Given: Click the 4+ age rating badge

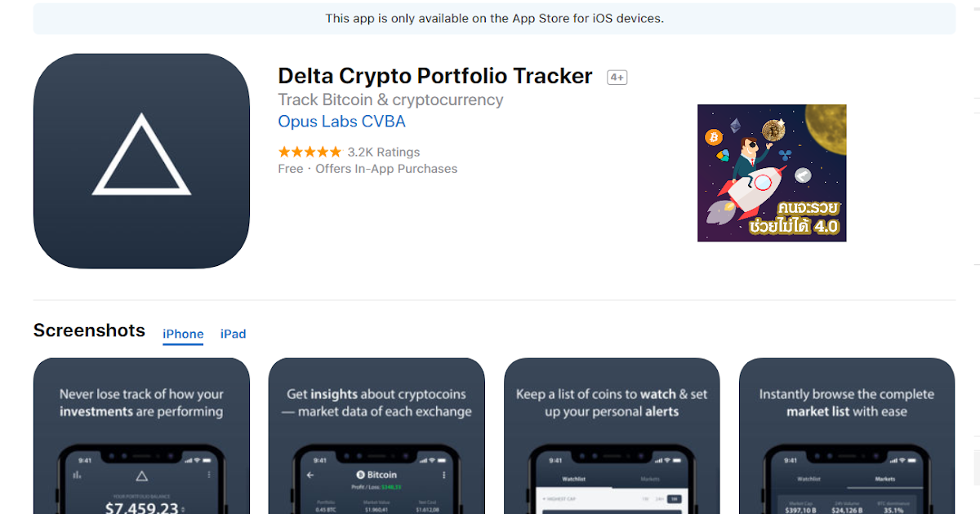Looking at the screenshot, I should click(617, 78).
